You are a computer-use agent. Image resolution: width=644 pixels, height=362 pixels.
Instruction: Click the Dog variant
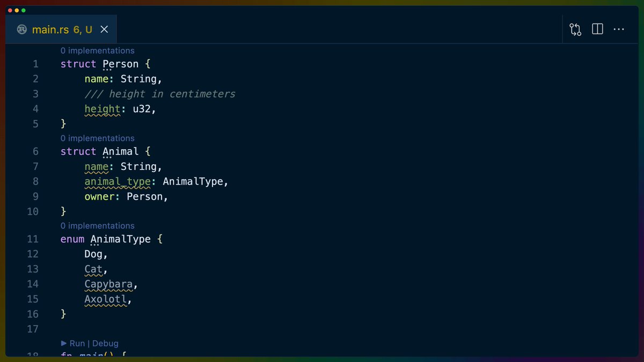[x=93, y=254]
